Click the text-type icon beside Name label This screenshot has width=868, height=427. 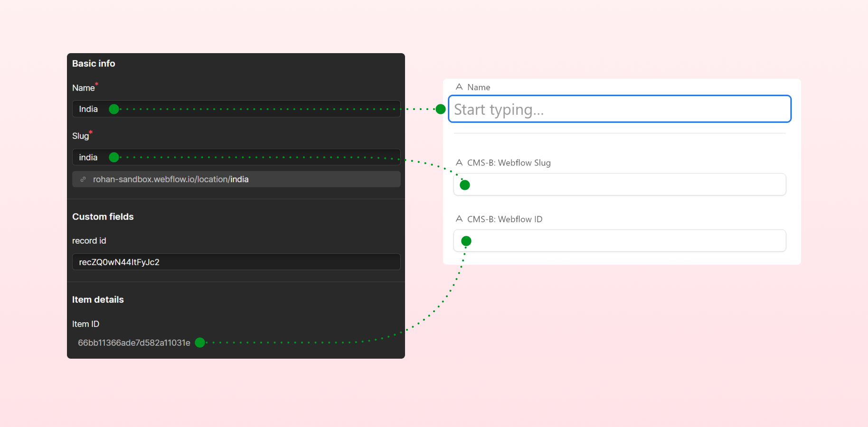459,87
